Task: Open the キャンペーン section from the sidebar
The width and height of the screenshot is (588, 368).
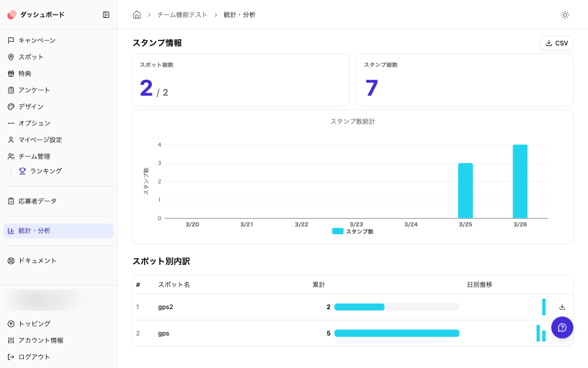Action: (37, 39)
